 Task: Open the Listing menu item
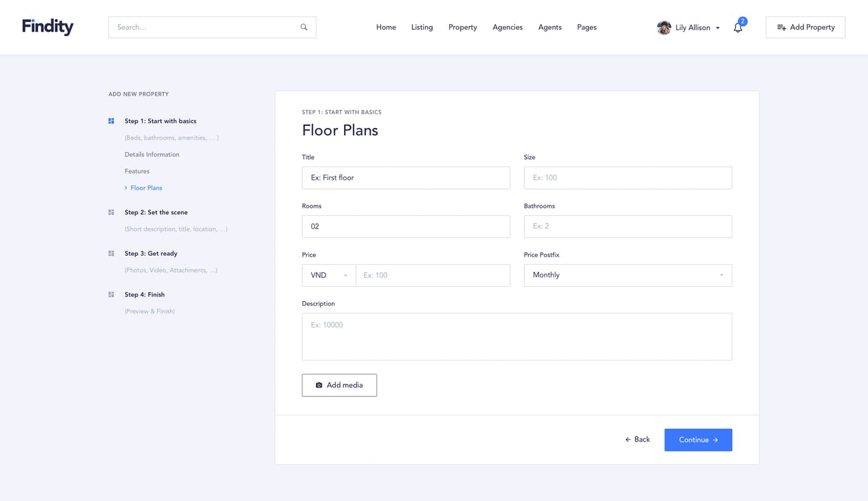tap(422, 27)
